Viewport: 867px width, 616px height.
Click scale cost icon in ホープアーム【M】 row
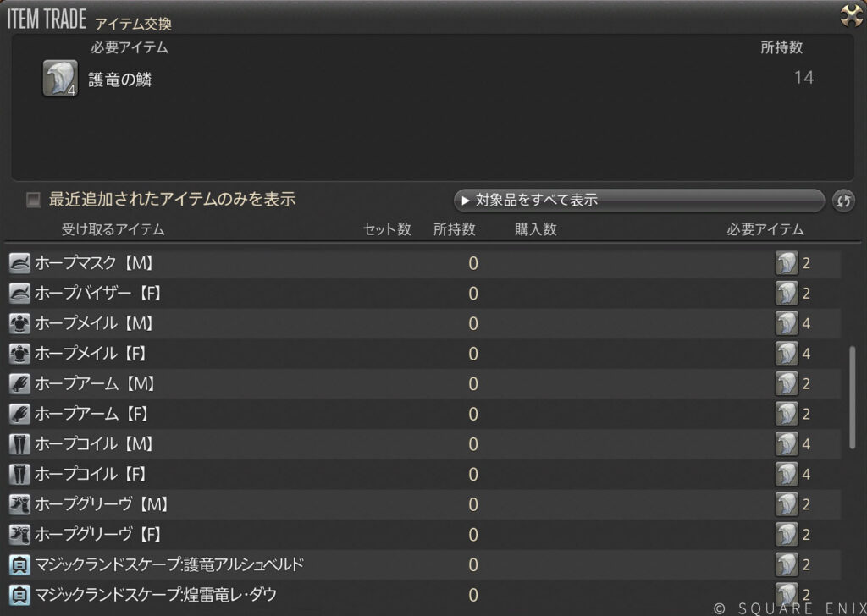click(787, 384)
